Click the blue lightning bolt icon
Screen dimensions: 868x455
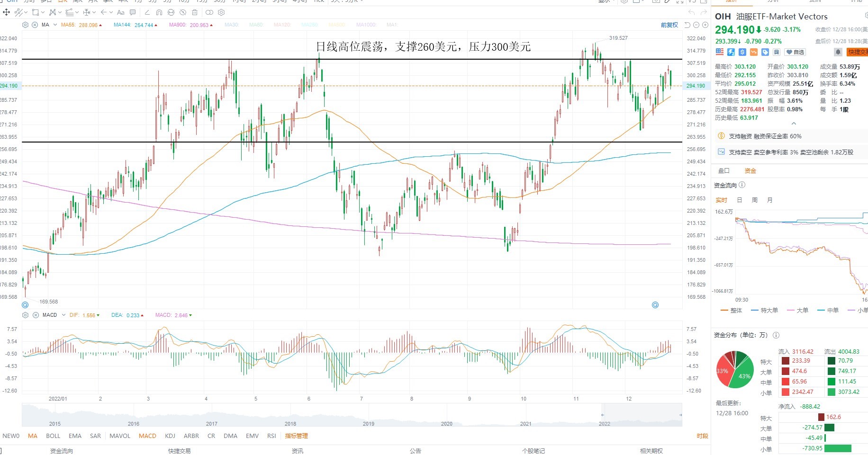click(731, 52)
